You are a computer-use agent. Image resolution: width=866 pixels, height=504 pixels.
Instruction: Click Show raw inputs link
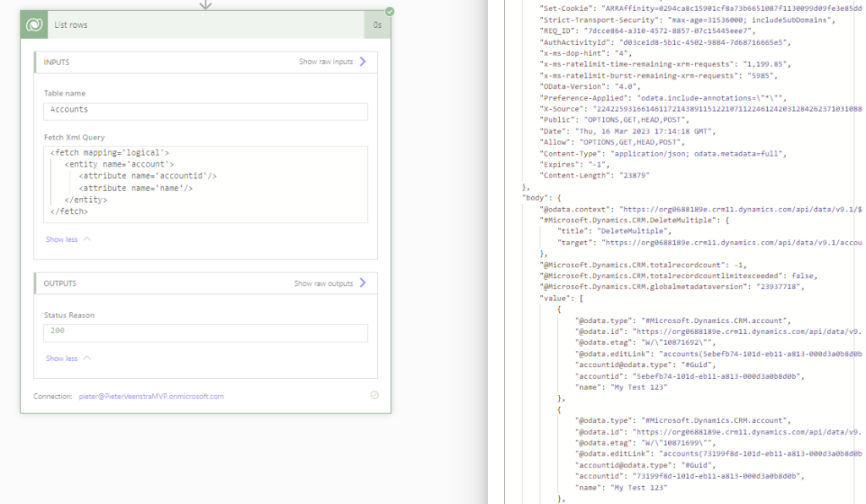pos(326,62)
